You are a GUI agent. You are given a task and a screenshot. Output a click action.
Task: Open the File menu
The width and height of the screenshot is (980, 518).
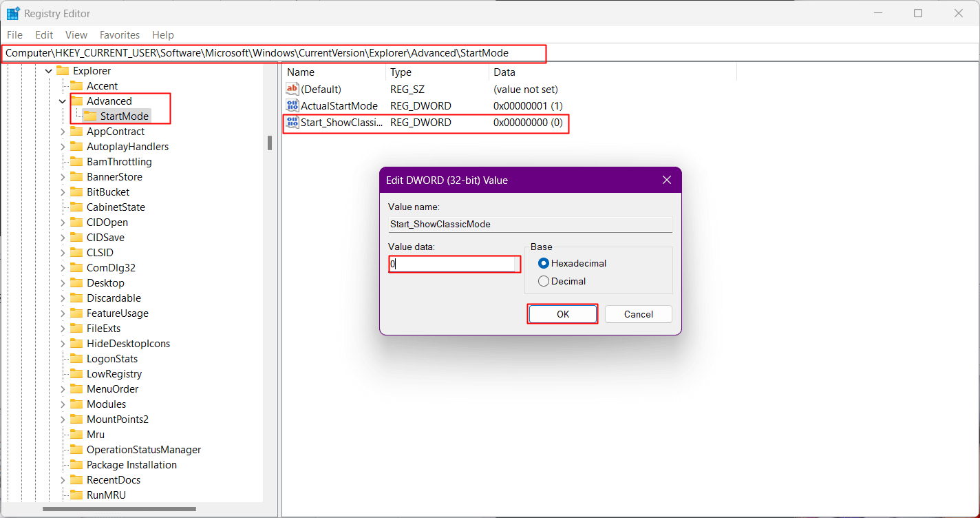click(x=14, y=35)
